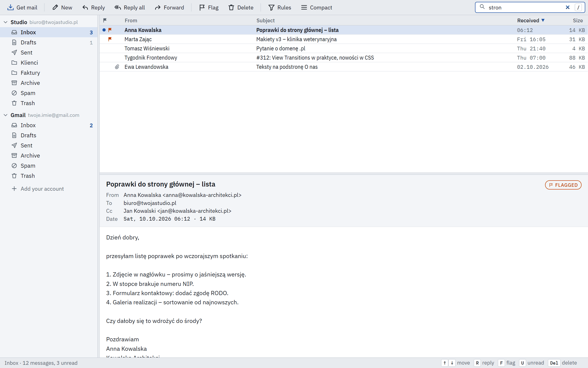Toggle flag on Anna Kowalska message
The height and width of the screenshot is (368, 588).
click(110, 30)
